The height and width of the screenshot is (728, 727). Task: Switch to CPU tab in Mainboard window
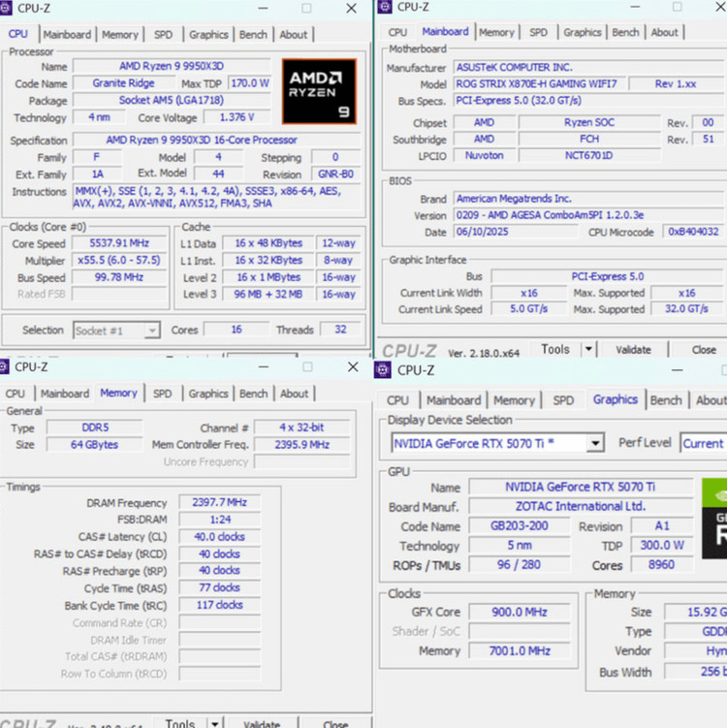397,33
